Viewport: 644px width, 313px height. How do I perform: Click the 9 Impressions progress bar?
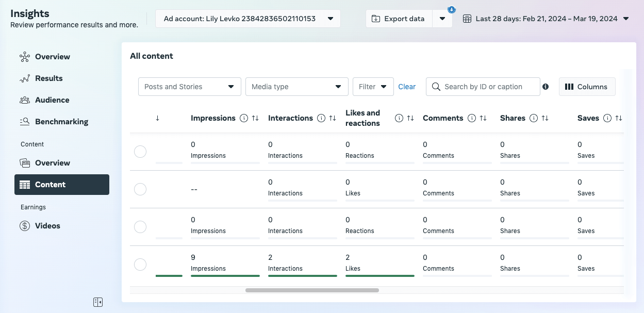click(225, 276)
